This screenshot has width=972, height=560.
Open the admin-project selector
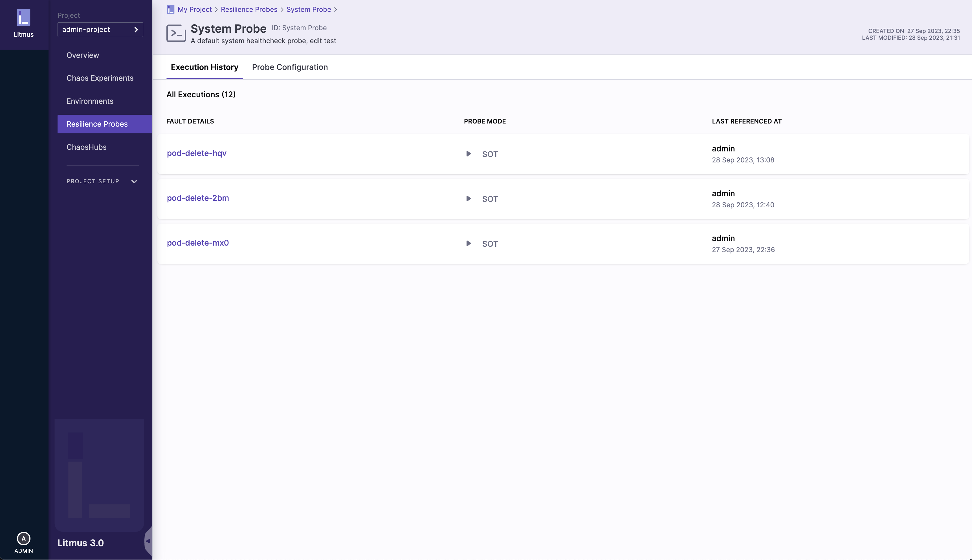tap(100, 30)
